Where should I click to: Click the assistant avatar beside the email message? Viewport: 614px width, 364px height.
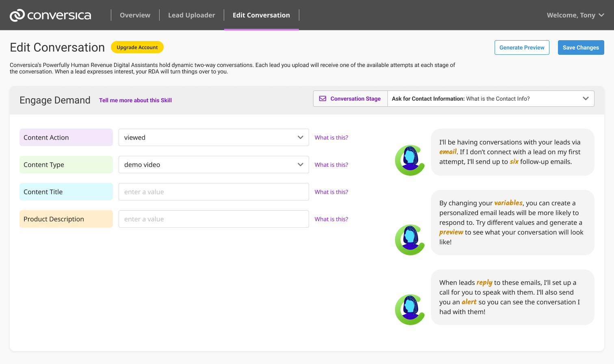coord(410,160)
